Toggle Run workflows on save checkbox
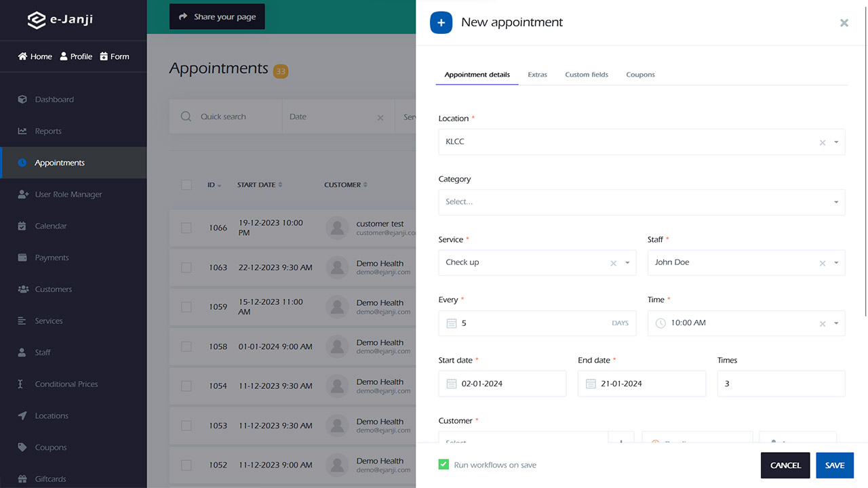Screen dimensions: 868x488 [443, 465]
